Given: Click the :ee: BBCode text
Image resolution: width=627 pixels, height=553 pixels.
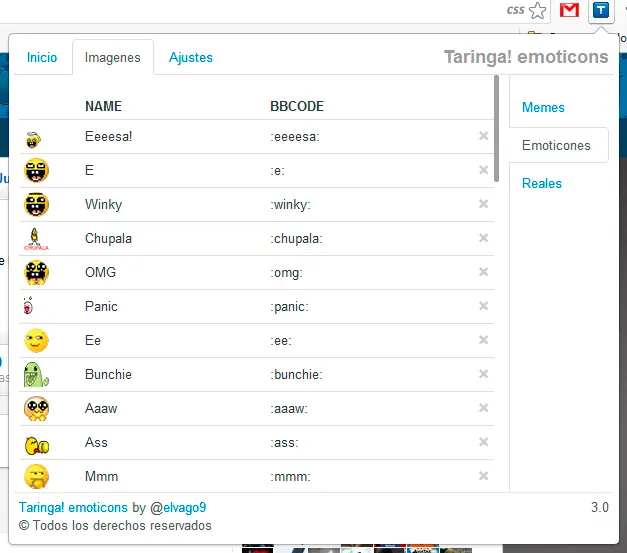Looking at the screenshot, I should point(281,341).
